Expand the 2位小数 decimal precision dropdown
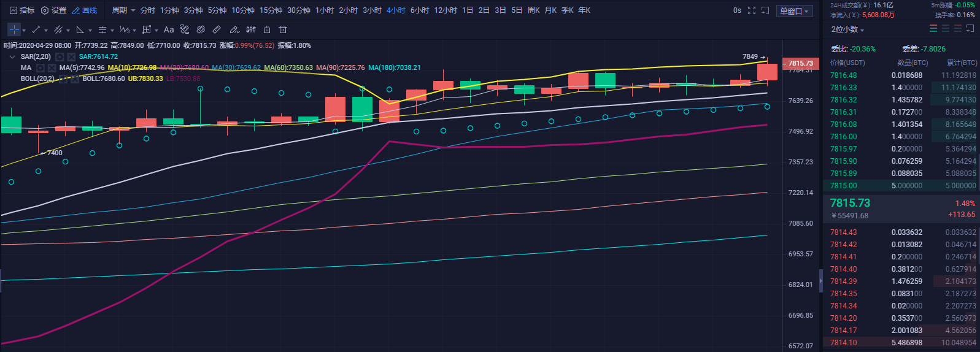Viewport: 980px width, 352px height. click(847, 29)
